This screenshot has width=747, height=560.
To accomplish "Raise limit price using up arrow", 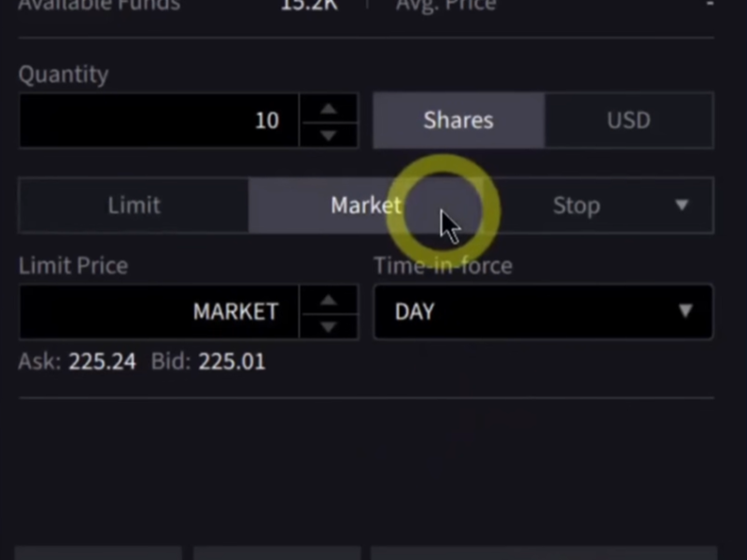I will (x=328, y=299).
